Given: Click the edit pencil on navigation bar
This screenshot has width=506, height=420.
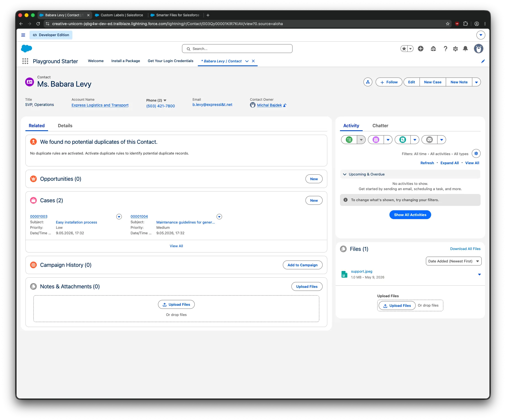Looking at the screenshot, I should 483,61.
